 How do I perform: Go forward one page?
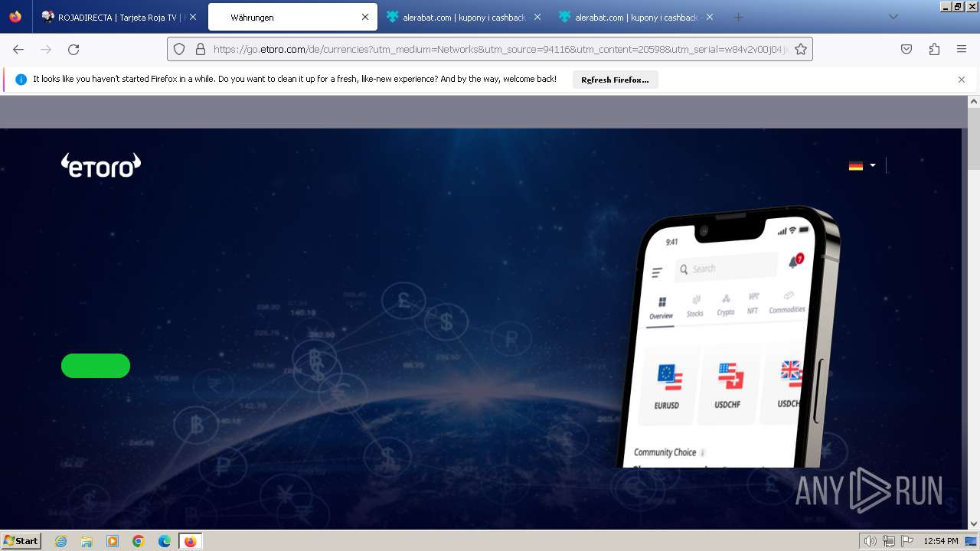[46, 49]
